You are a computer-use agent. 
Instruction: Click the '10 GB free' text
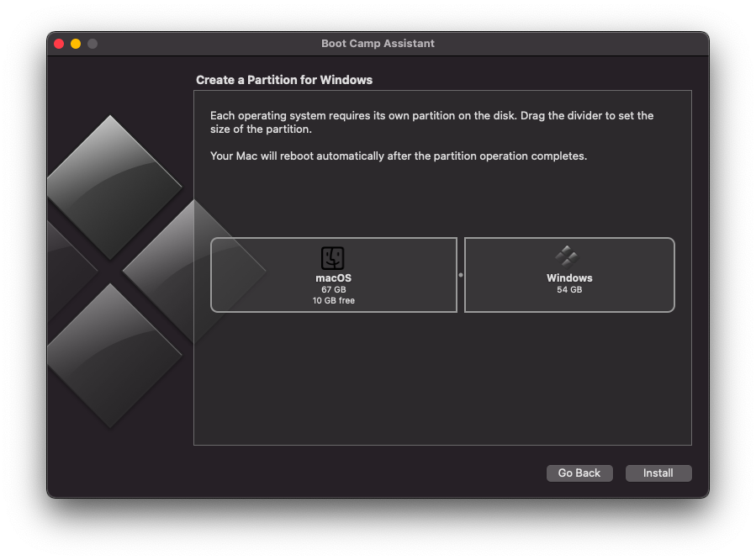[x=334, y=301]
